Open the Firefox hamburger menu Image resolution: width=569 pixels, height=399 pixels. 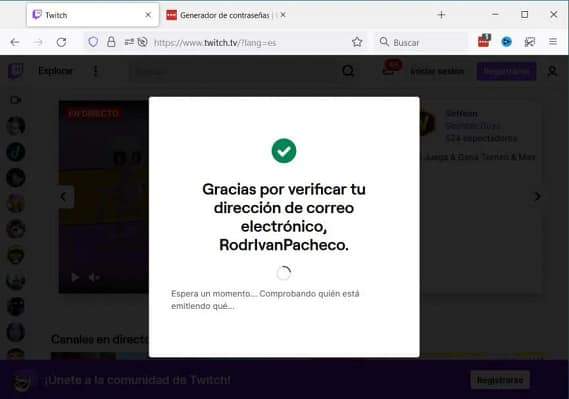coord(553,42)
